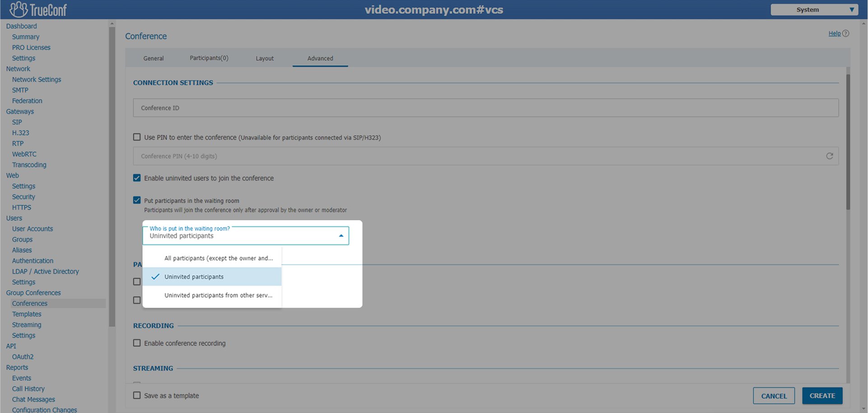Open Conferences in sidebar
The image size is (868, 413).
[30, 303]
